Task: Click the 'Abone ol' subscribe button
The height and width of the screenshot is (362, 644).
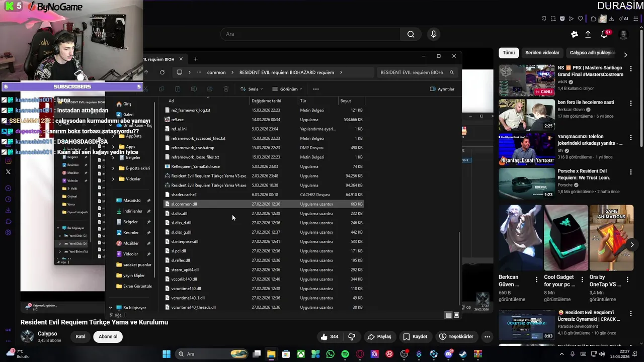Action: click(x=108, y=337)
